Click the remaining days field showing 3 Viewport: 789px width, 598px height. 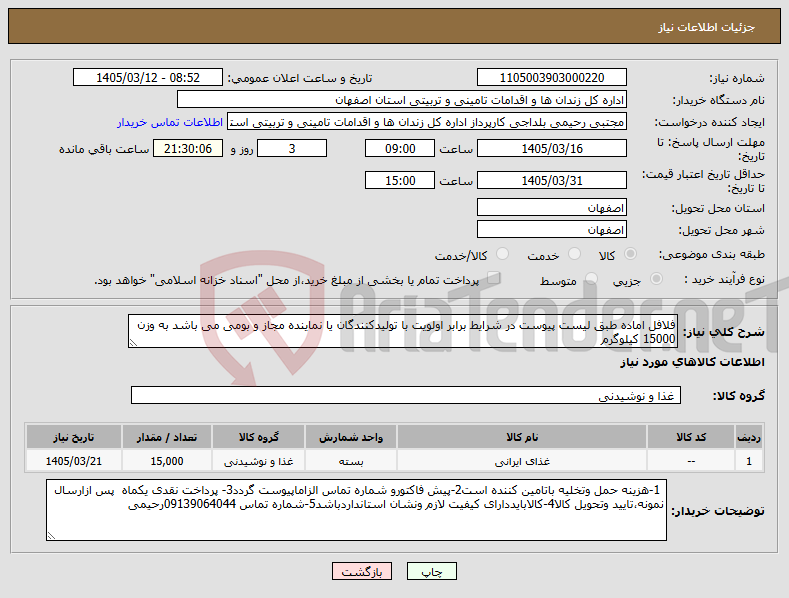coord(292,148)
